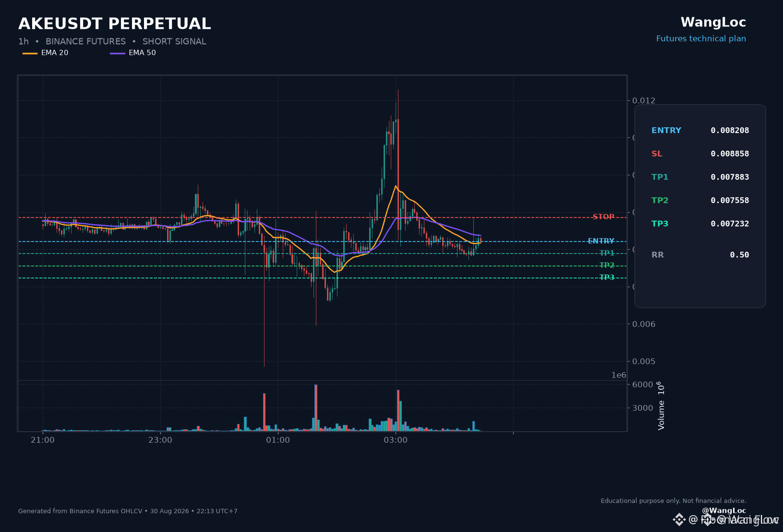Image resolution: width=783 pixels, height=532 pixels.
Task: Click the entry value 0.008208
Action: click(730, 130)
